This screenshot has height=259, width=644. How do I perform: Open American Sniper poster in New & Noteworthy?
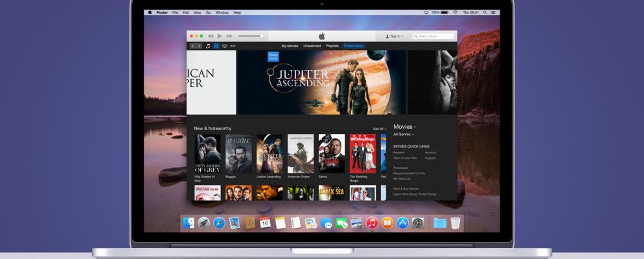(x=300, y=153)
